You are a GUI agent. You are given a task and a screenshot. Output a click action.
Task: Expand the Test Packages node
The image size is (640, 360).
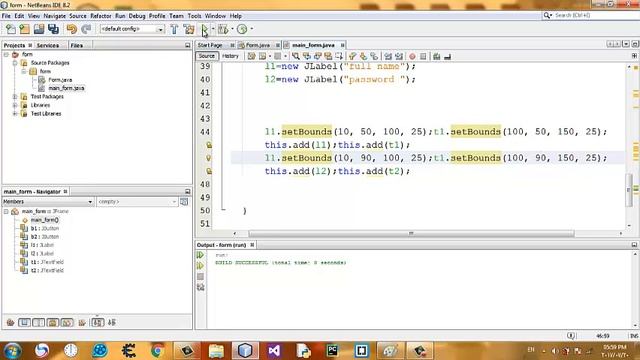tap(15, 97)
